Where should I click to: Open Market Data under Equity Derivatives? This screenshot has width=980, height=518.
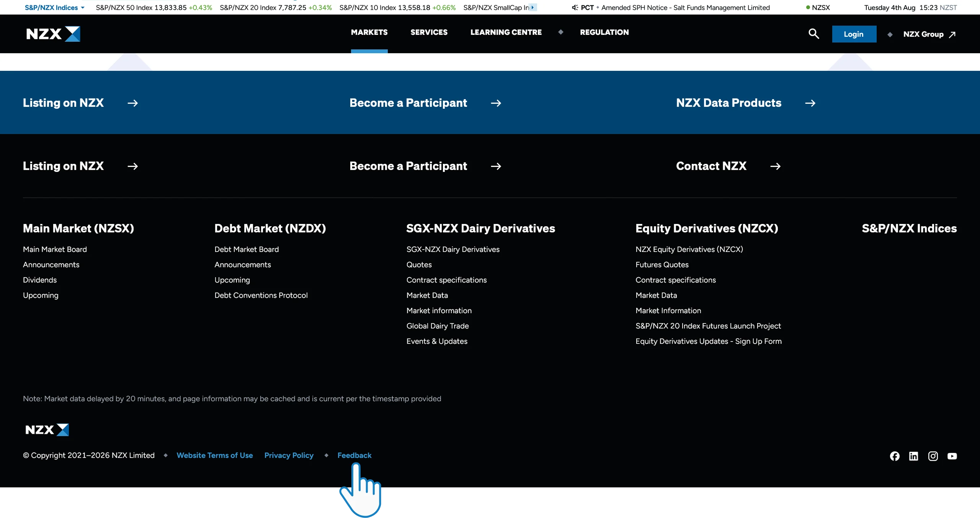pos(656,295)
